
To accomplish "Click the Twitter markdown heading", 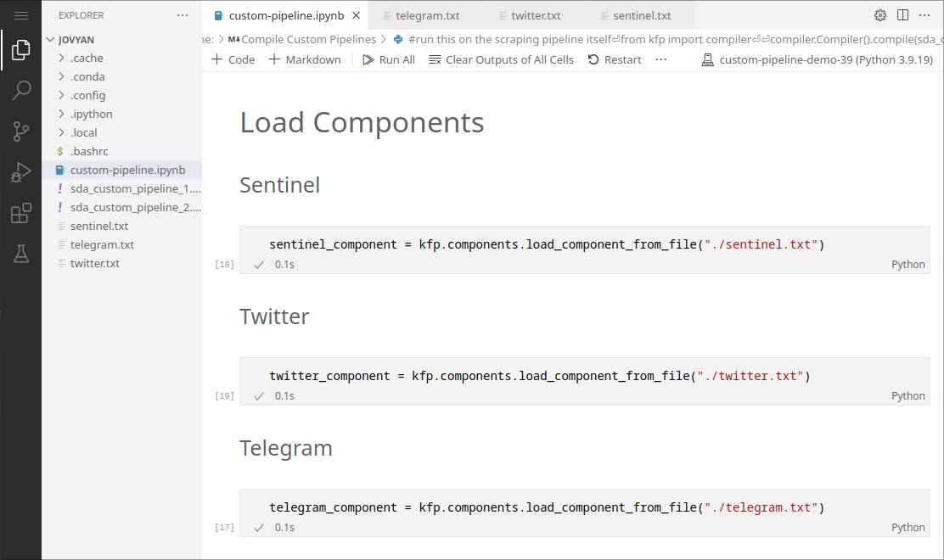I will click(x=274, y=317).
